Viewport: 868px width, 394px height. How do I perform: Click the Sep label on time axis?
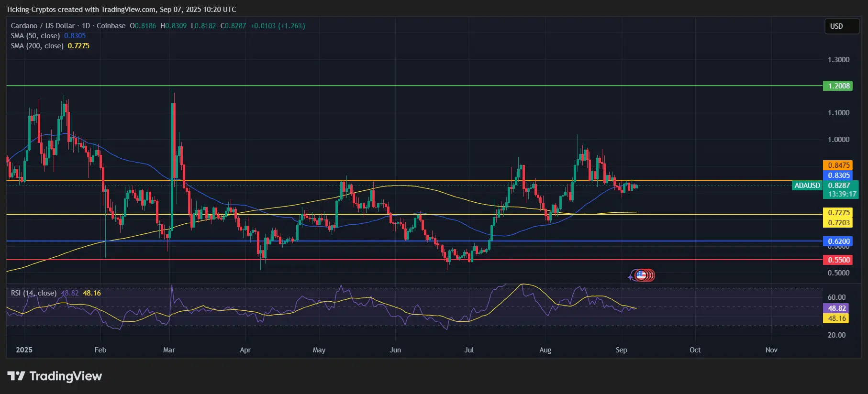click(x=621, y=350)
